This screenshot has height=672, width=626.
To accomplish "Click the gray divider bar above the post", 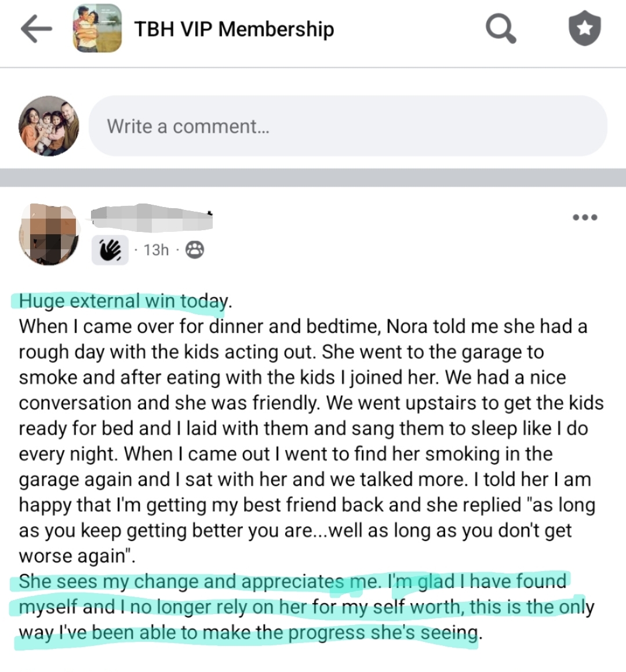I will 313,177.
